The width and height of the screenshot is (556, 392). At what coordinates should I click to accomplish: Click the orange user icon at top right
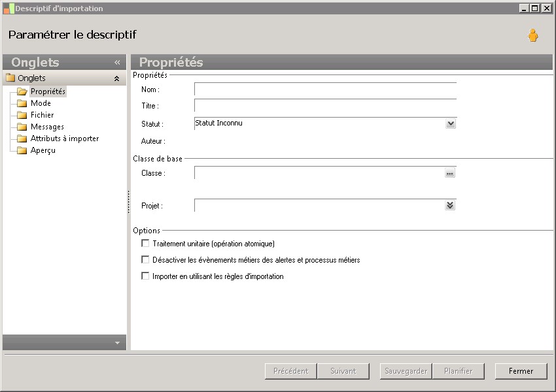pyautogui.click(x=532, y=36)
